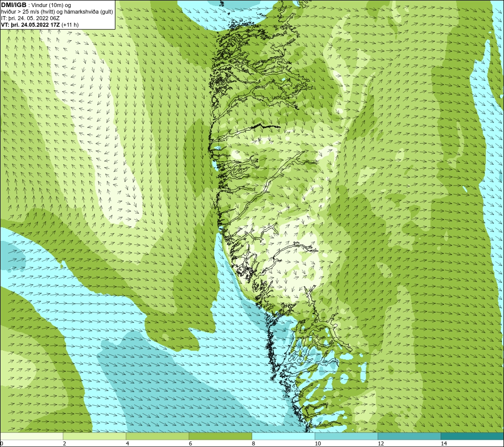The width and height of the screenshot is (504, 447).
Task: Click the 'hviður > 25 m/s' legend line
Action: coord(57,12)
